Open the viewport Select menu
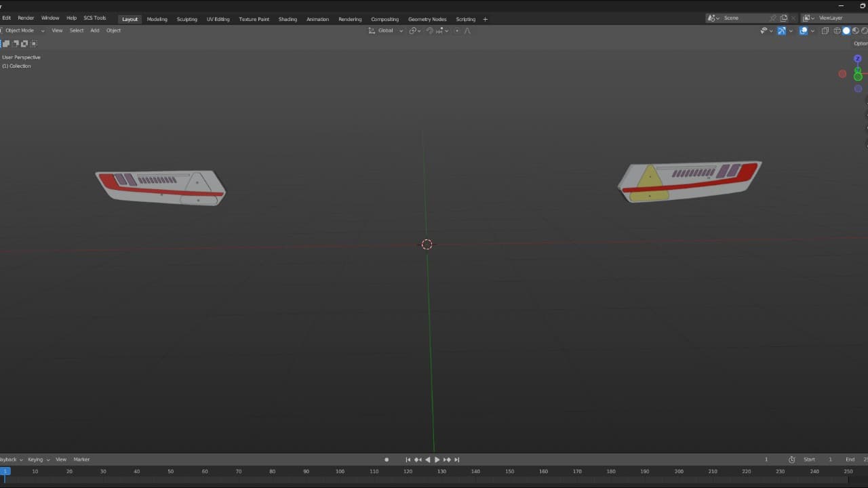868x488 pixels. [77, 30]
